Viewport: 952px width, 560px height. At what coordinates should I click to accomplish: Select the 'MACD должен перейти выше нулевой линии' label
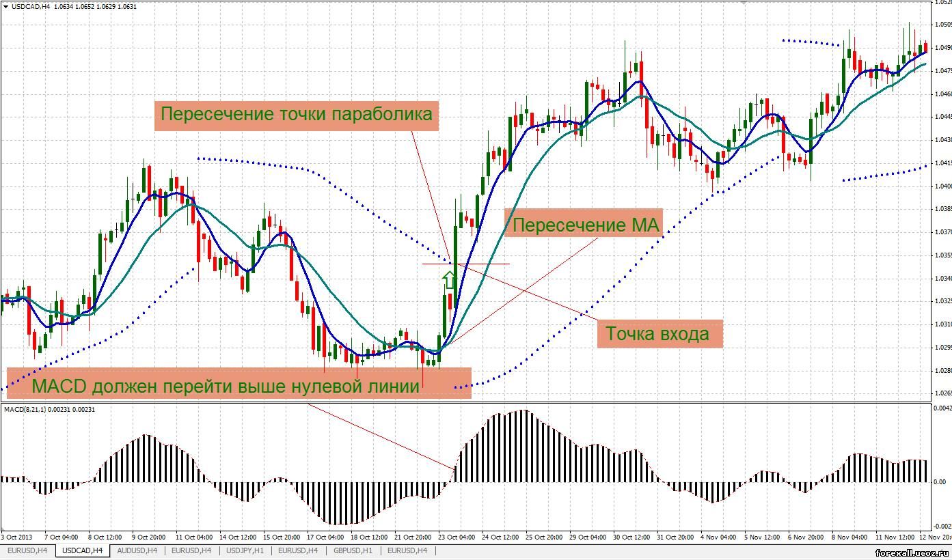[226, 386]
